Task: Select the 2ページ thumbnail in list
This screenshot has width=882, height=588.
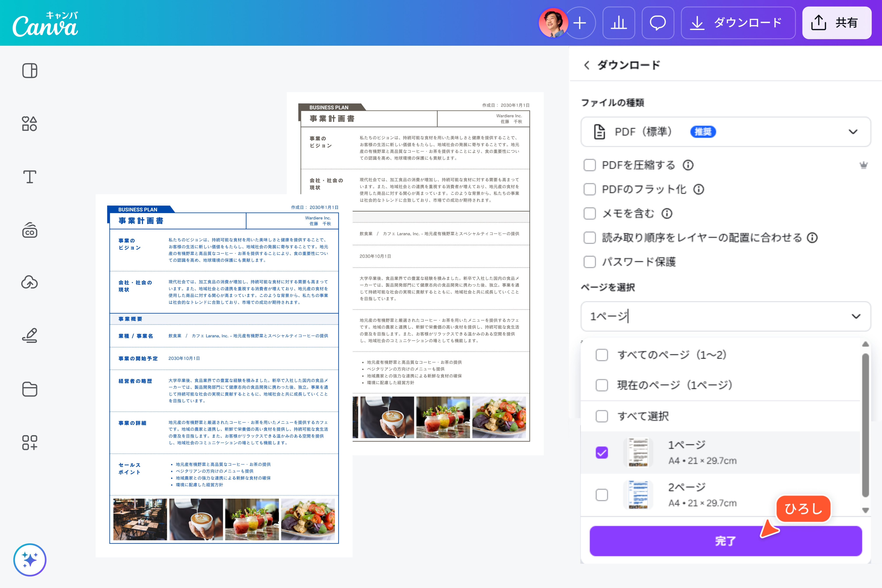Action: click(638, 495)
